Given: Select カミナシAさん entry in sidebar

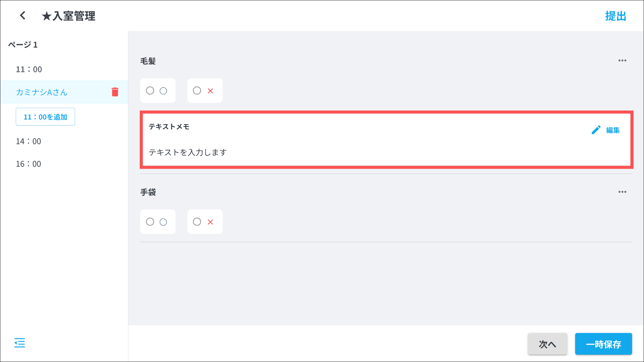Looking at the screenshot, I should coord(42,92).
